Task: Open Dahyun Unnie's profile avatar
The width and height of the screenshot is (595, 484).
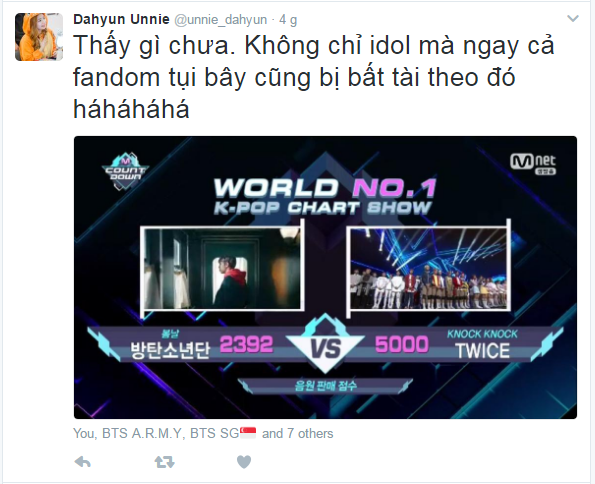Action: [39, 37]
